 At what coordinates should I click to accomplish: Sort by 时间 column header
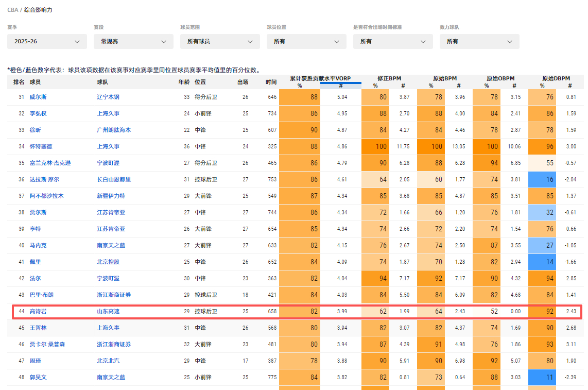[x=271, y=82]
